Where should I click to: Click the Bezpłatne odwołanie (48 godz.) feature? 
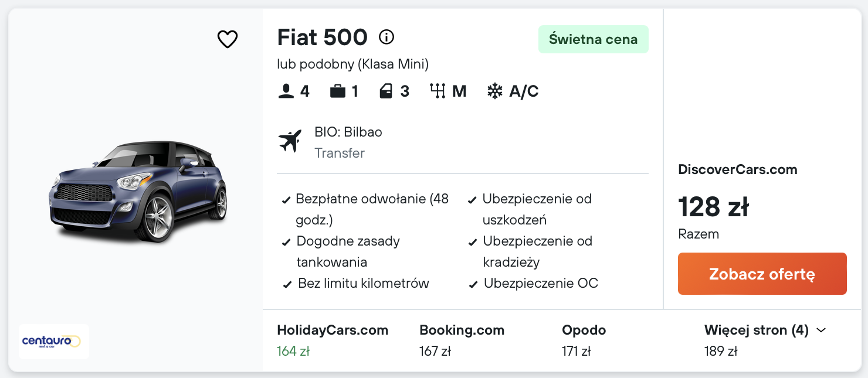[372, 209]
